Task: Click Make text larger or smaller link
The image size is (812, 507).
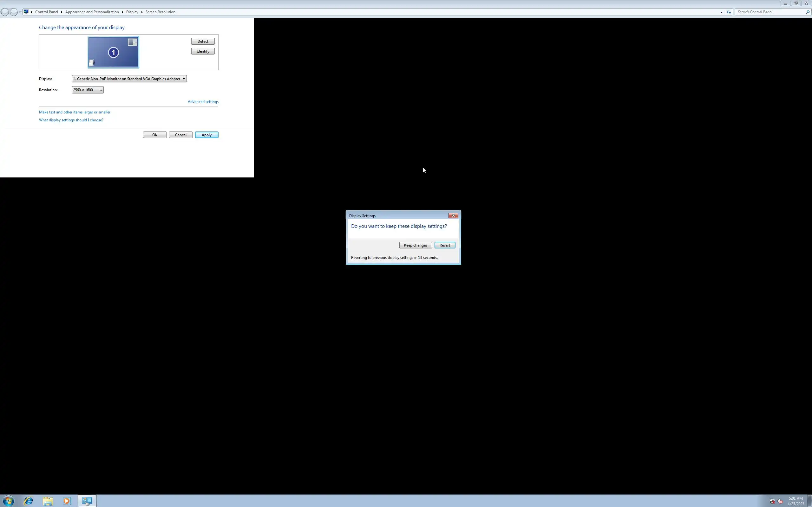Action: tap(75, 112)
